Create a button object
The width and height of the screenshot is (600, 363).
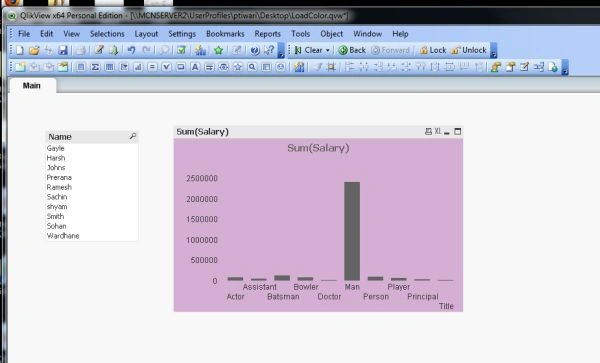tap(181, 67)
